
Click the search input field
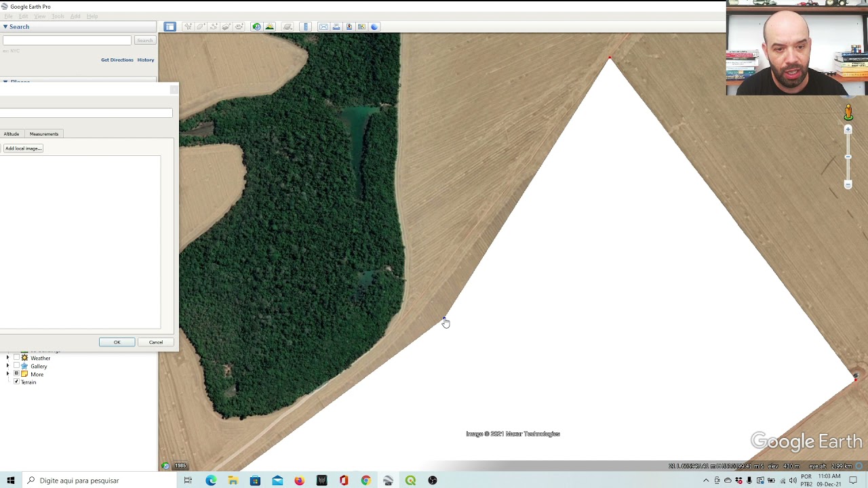coord(66,41)
